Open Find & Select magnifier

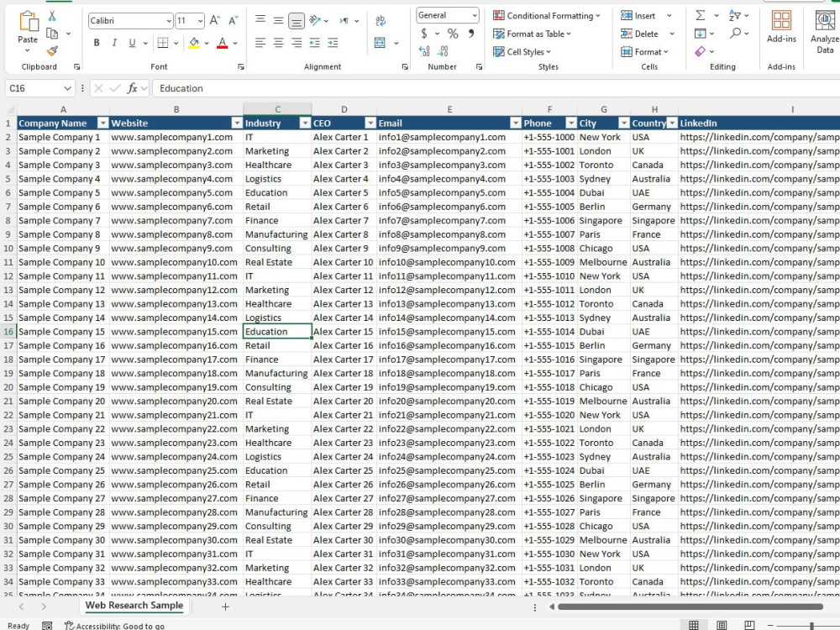pyautogui.click(x=736, y=34)
